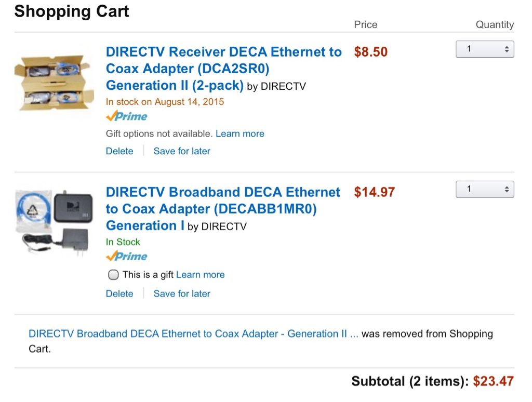This screenshot has width=532, height=402.
Task: Open quantity dropdown for the $14.97 item
Action: pos(485,189)
